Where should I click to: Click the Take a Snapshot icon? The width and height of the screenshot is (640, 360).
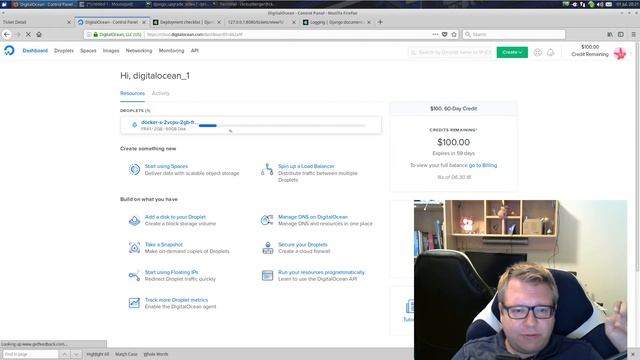pos(134,248)
